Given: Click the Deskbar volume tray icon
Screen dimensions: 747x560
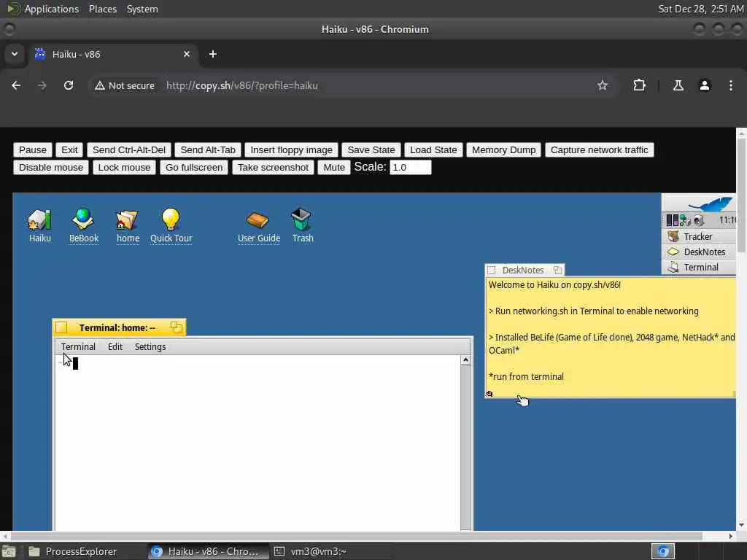Looking at the screenshot, I should point(698,220).
